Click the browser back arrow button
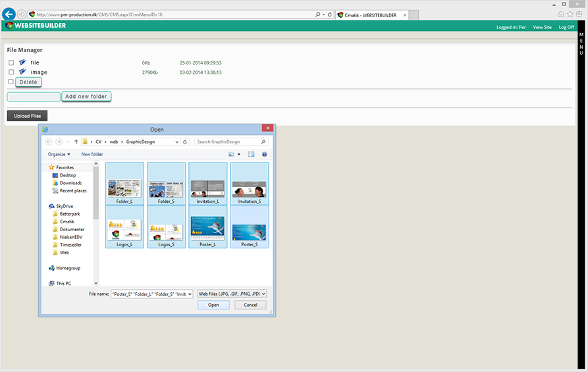The height and width of the screenshot is (372, 588). [9, 14]
